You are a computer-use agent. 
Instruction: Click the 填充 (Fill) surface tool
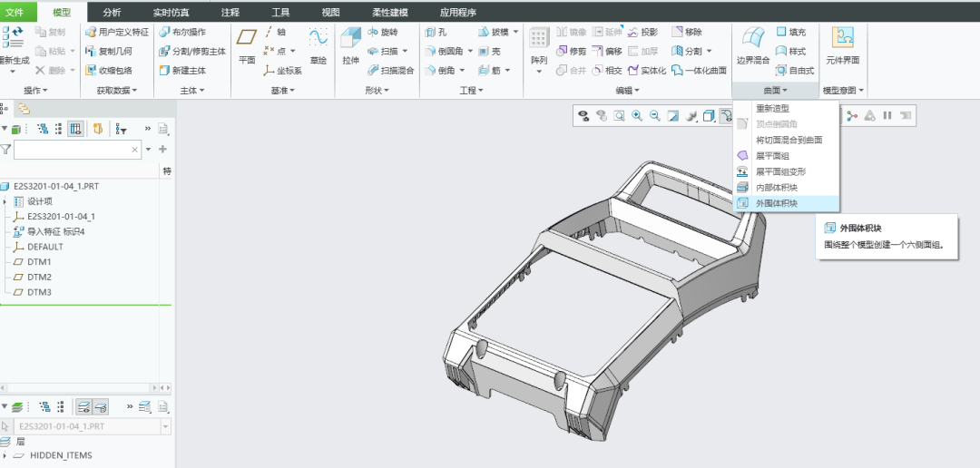(790, 32)
